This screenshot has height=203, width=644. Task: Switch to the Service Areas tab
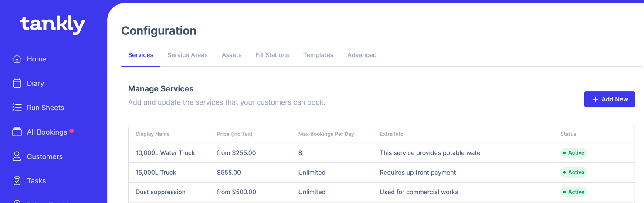click(x=187, y=55)
